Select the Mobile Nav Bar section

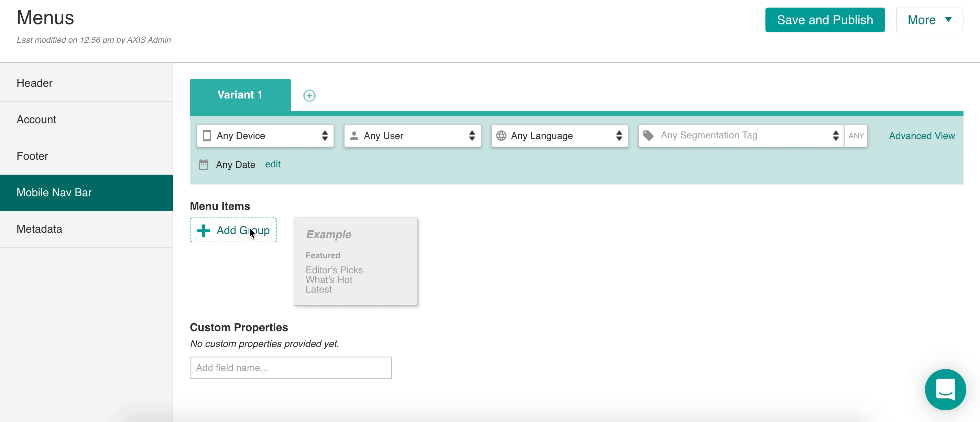(x=86, y=193)
